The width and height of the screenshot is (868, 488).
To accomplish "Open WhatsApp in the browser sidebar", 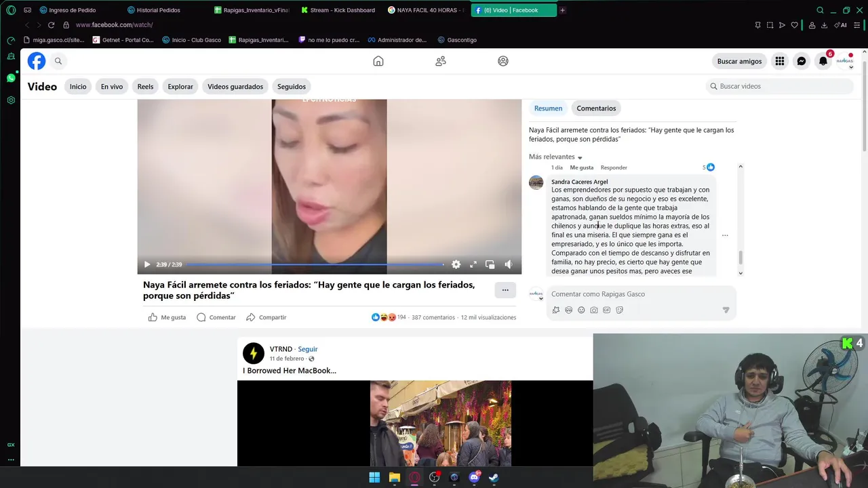I will coord(11,78).
